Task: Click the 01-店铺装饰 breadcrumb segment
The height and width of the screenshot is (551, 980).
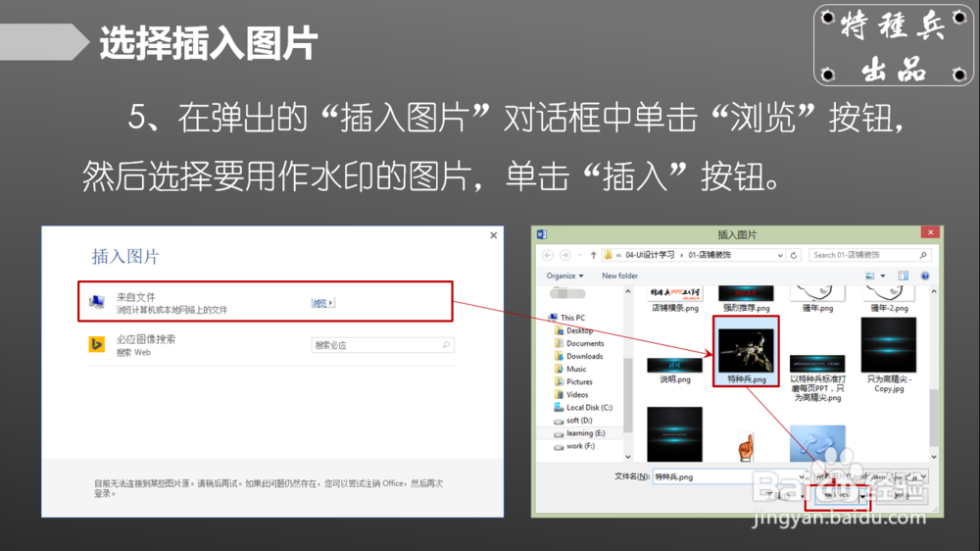Action: (710, 255)
